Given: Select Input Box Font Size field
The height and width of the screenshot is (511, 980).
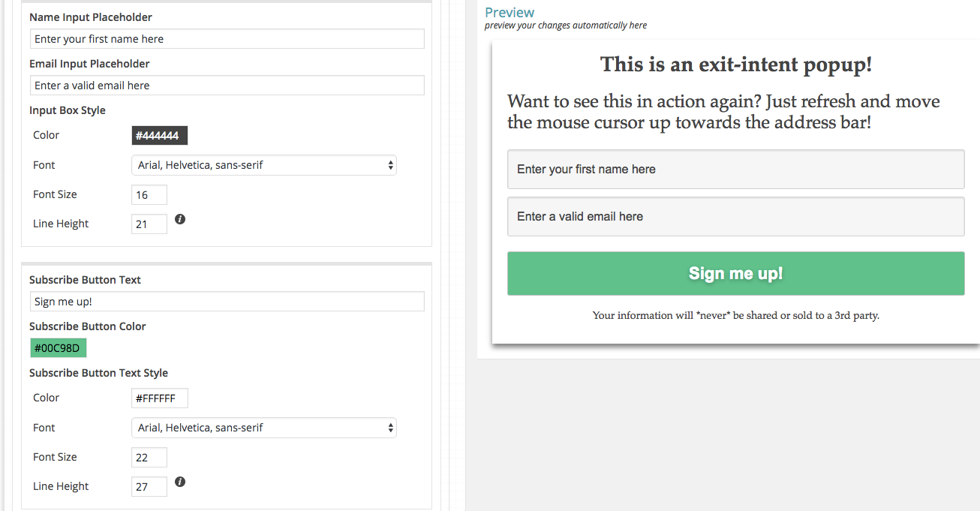Looking at the screenshot, I should (149, 195).
